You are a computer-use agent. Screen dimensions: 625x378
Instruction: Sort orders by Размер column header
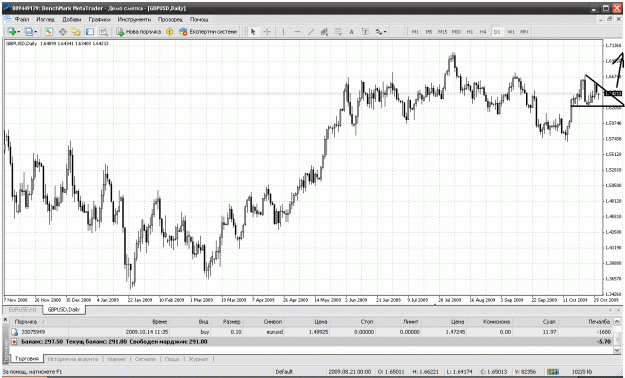click(x=231, y=321)
